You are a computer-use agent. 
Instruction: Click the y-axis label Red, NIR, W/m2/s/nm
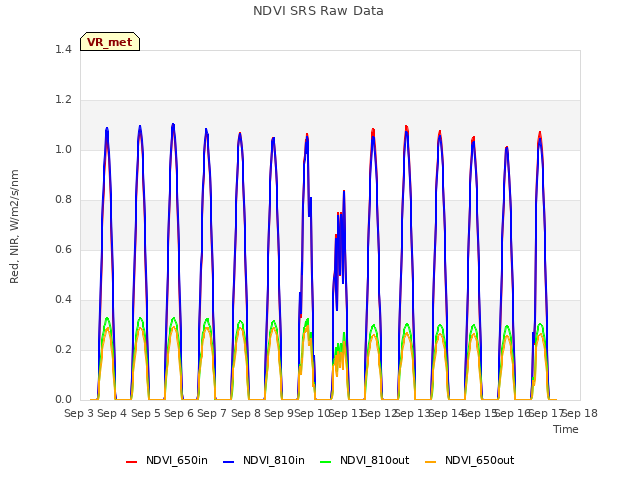pos(14,227)
